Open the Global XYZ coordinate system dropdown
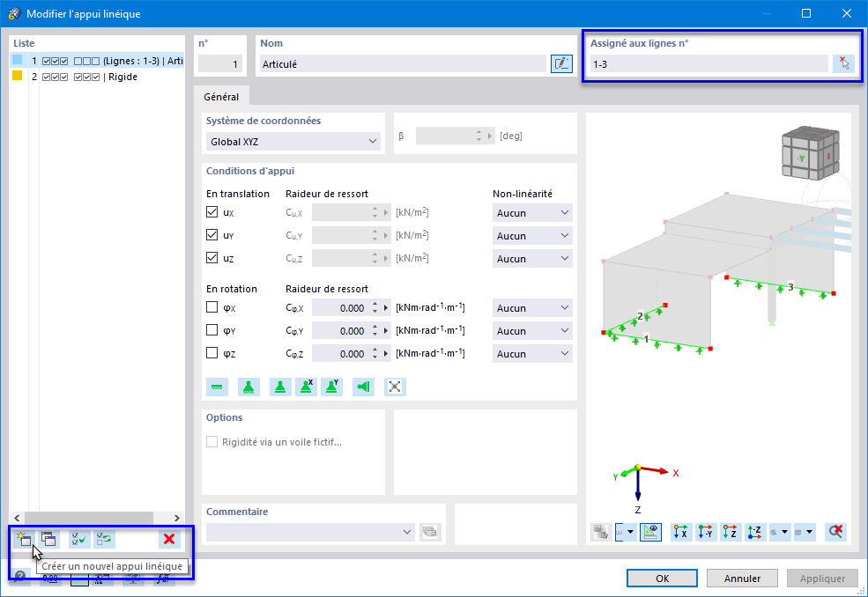868x597 pixels. 293,142
